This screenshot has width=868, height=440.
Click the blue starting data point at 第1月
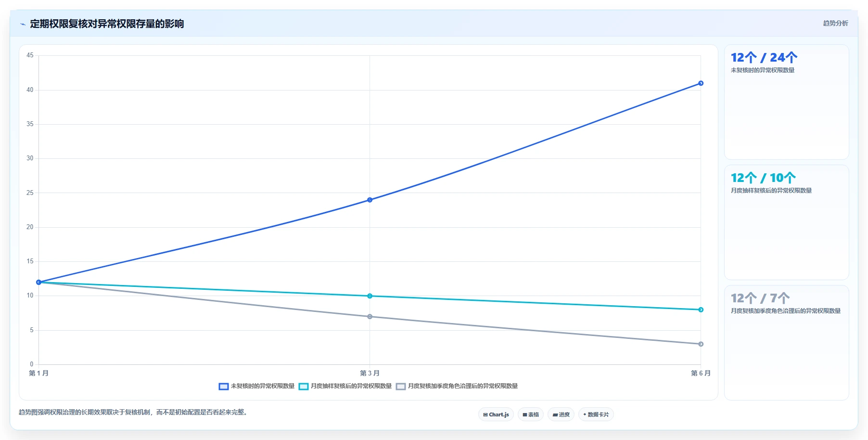click(38, 282)
